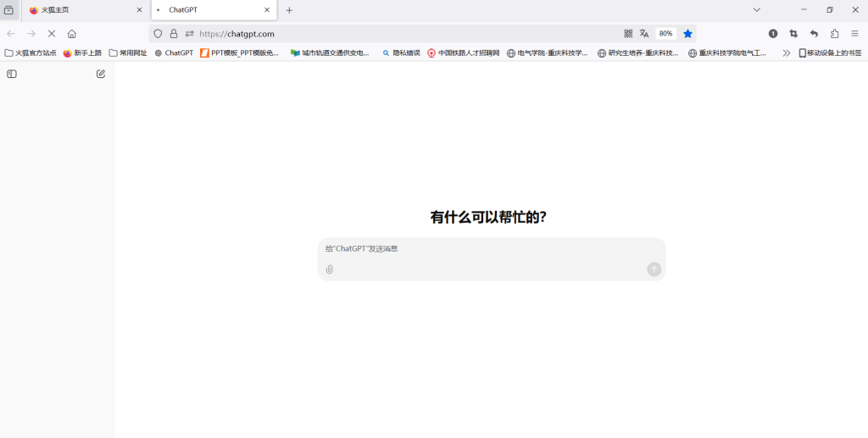Open site permissions icon in address bar
868x438 pixels.
coord(189,34)
